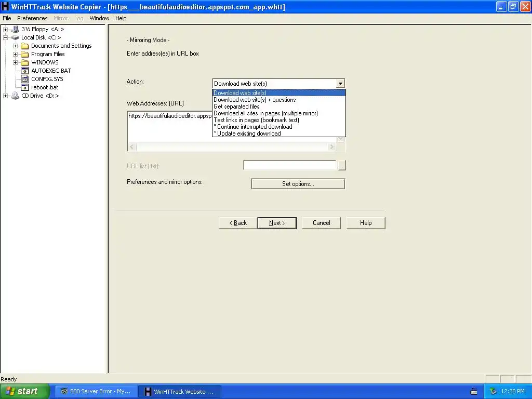Image resolution: width=532 pixels, height=399 pixels.
Task: Select CONFIG.SYS in tree
Action: tap(47, 79)
